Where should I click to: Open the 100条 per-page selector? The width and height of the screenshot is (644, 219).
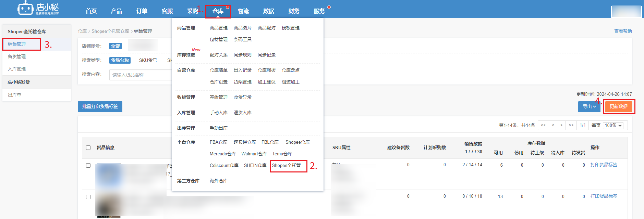coord(613,126)
